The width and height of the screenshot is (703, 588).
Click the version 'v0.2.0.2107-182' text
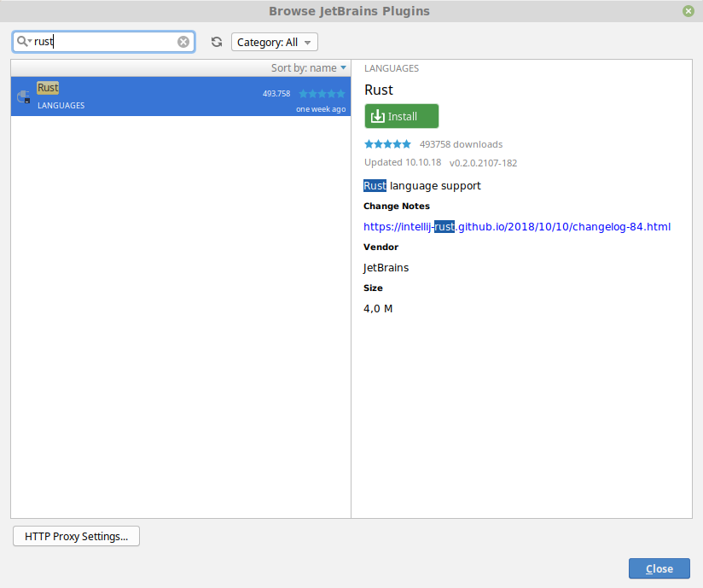point(483,163)
